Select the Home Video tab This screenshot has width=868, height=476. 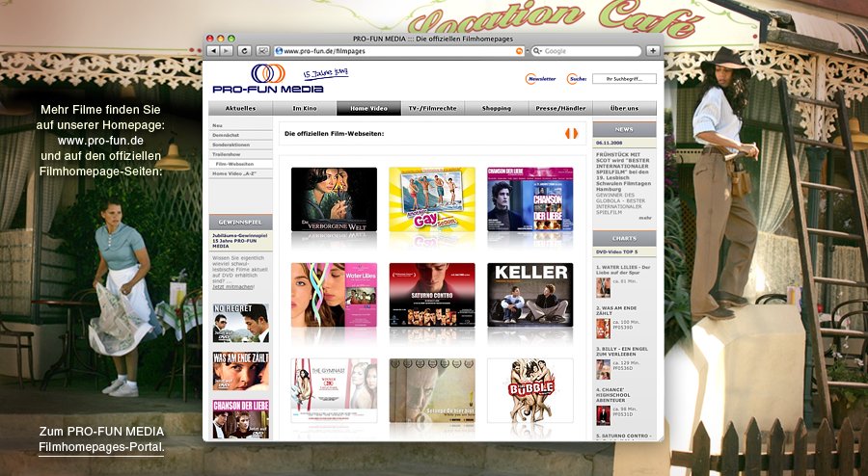[368, 108]
